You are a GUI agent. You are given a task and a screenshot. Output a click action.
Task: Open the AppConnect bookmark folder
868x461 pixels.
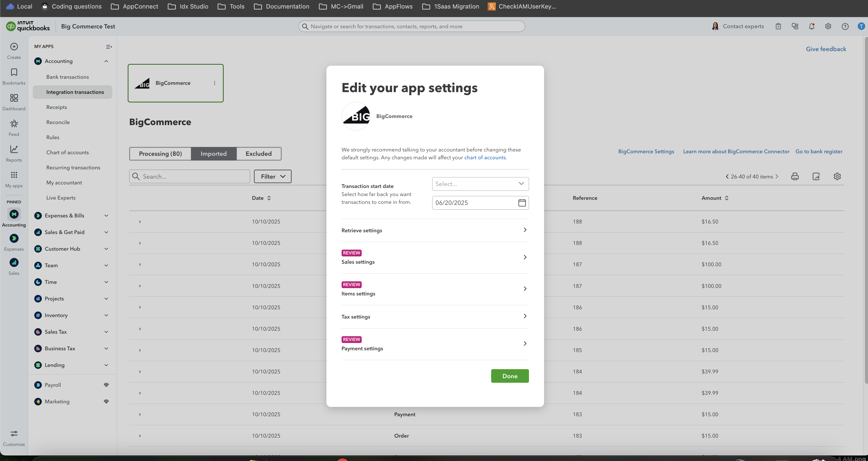point(135,6)
